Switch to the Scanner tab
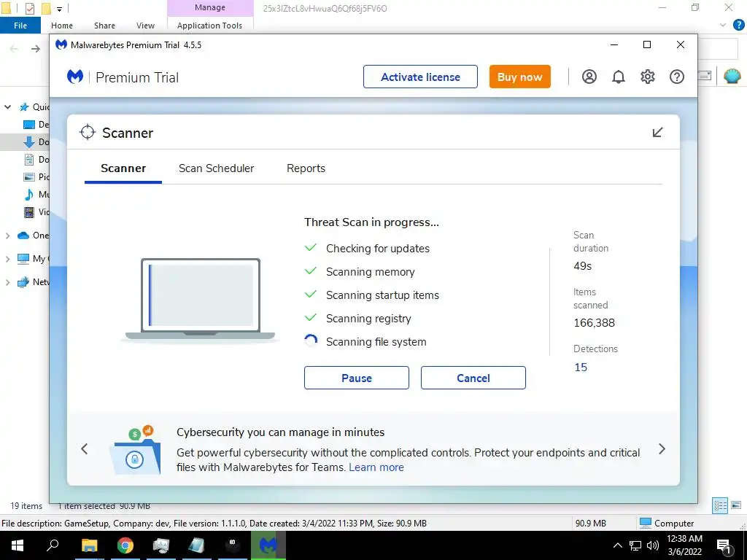Viewport: 747px width, 560px height. [x=123, y=168]
